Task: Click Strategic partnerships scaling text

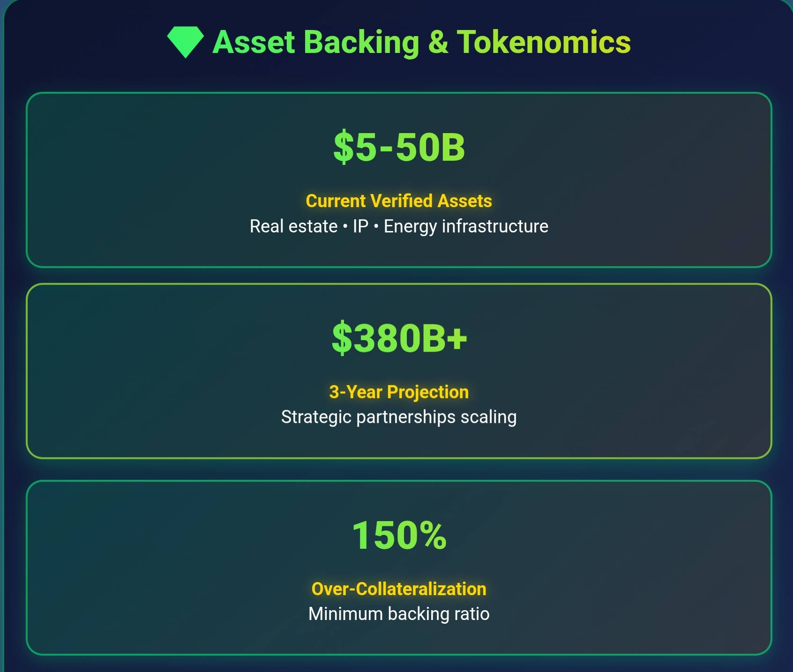Action: pyautogui.click(x=399, y=417)
